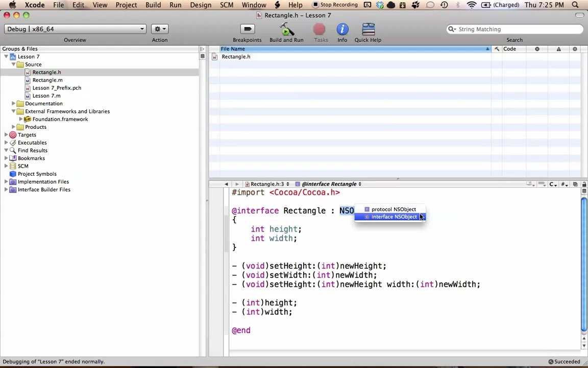The width and height of the screenshot is (588, 368).
Task: Sort by the File Name column header
Action: (x=355, y=49)
